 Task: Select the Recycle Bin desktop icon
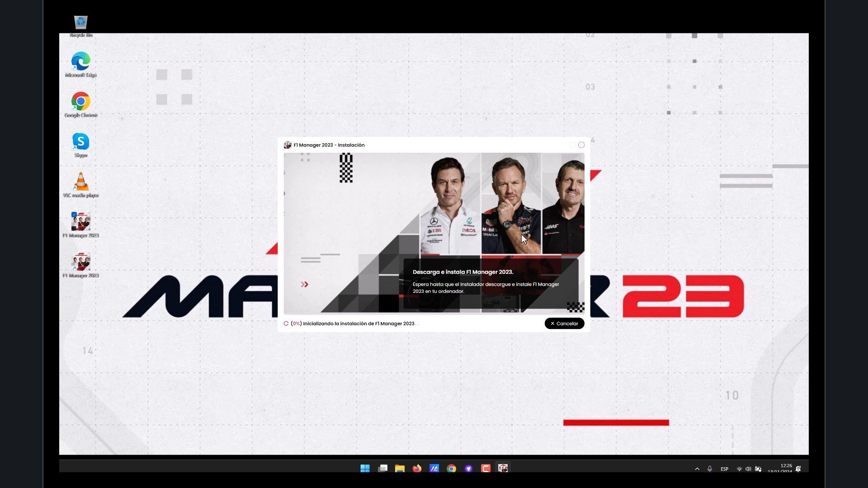click(81, 26)
